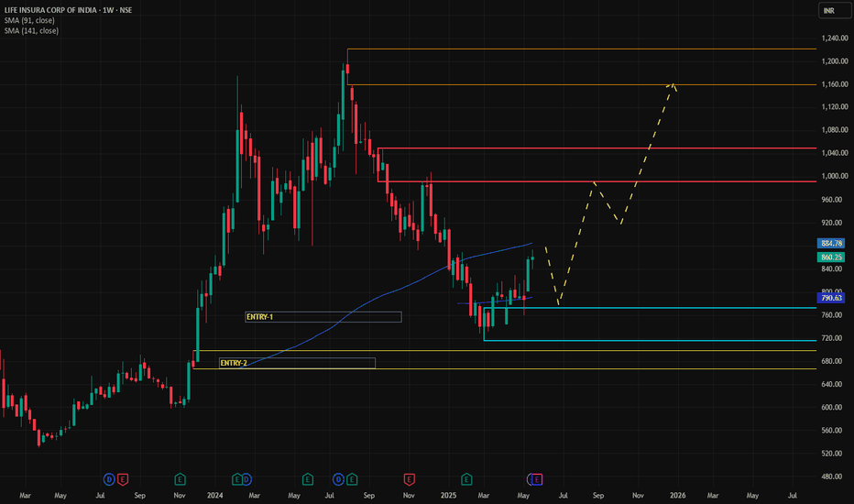Open the latest earnings marker of May 2025
This screenshot has width=854, height=504.
pos(537,479)
